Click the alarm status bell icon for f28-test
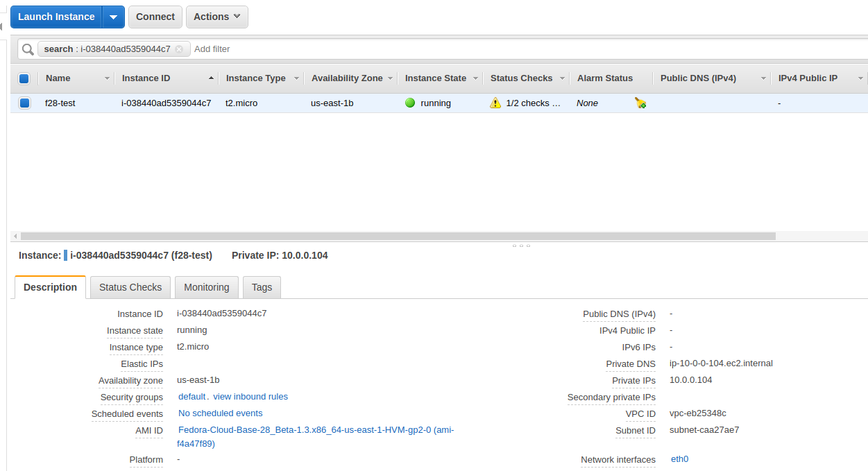Viewport: 868px width, 471px height. (640, 103)
